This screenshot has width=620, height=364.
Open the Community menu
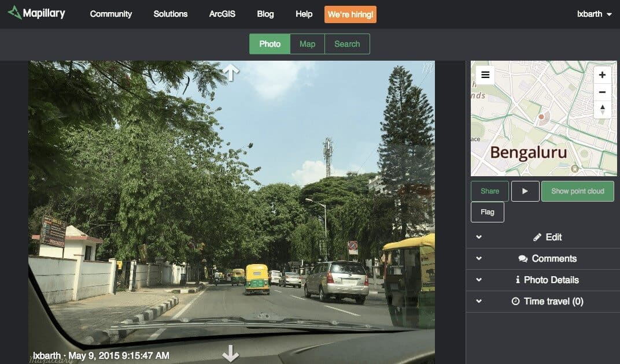[x=110, y=14]
